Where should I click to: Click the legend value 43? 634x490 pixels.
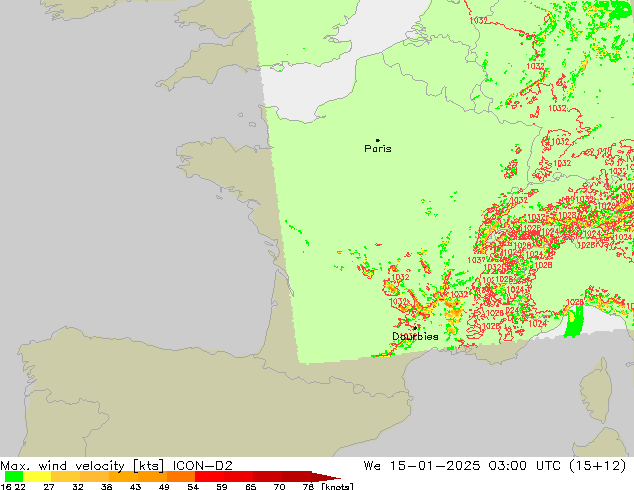tap(135, 487)
